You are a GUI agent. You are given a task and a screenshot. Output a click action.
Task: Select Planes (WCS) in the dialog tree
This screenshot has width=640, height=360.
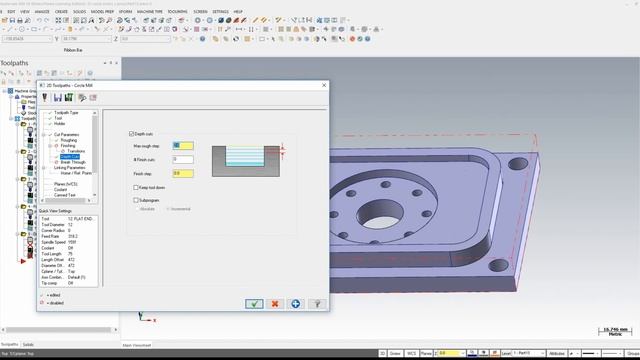click(66, 184)
